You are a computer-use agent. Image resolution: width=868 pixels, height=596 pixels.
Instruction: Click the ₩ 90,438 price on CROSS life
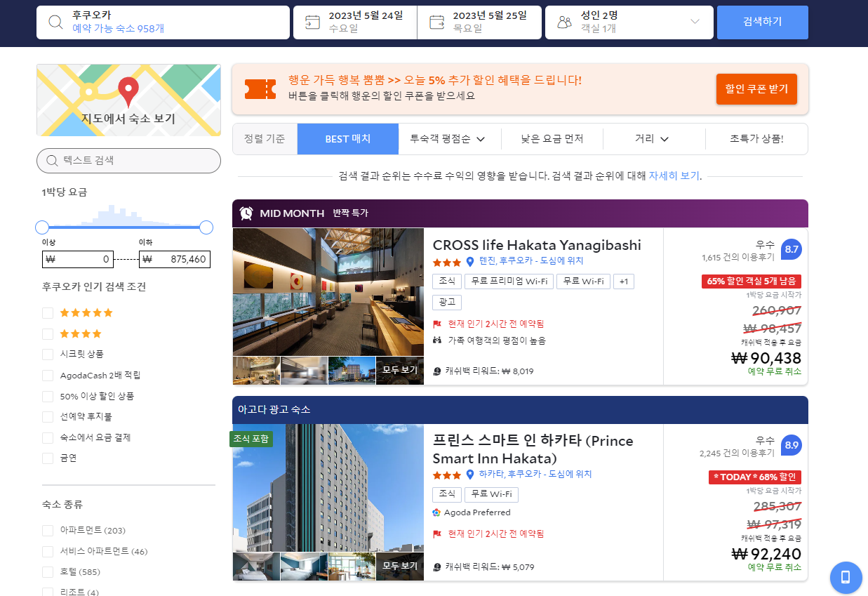[x=766, y=358]
